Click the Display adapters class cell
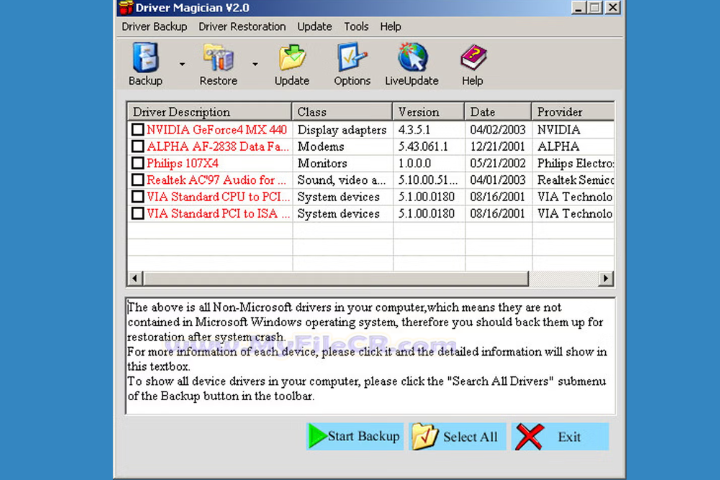 click(x=342, y=130)
